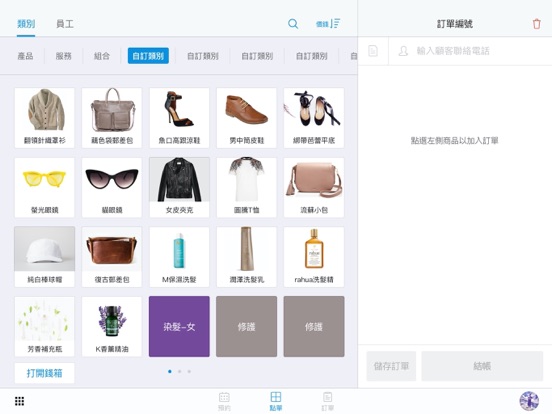
Task: Switch to the 類別 tab
Action: [x=26, y=24]
